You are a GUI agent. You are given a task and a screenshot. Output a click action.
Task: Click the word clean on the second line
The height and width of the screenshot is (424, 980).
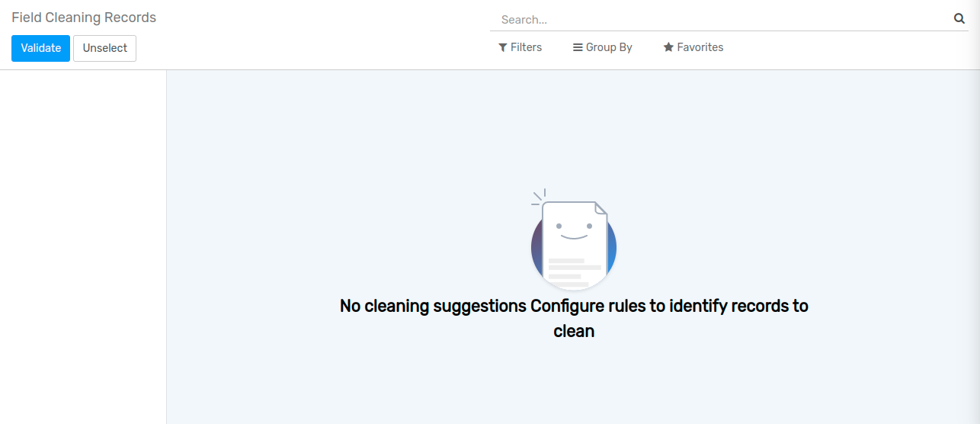(x=574, y=332)
